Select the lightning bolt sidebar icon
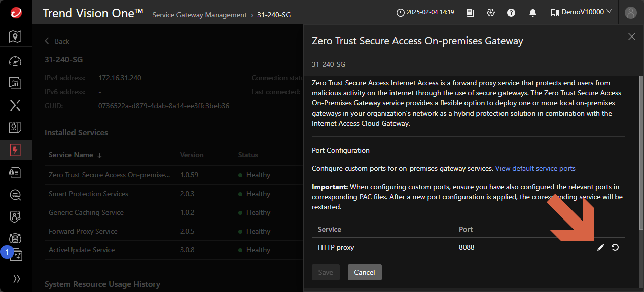644x292 pixels. click(16, 150)
